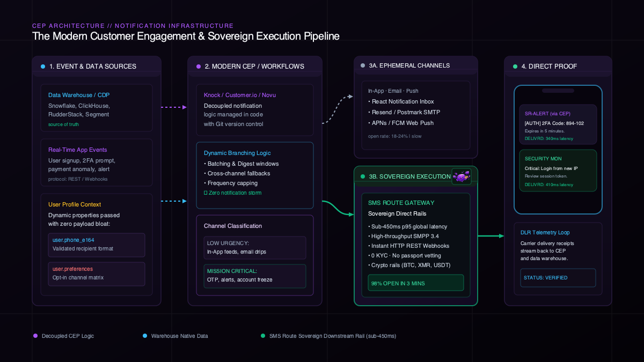Image resolution: width=644 pixels, height=362 pixels.
Task: Click the main title The Modern Customer Engagement pipeline
Action: (x=186, y=36)
